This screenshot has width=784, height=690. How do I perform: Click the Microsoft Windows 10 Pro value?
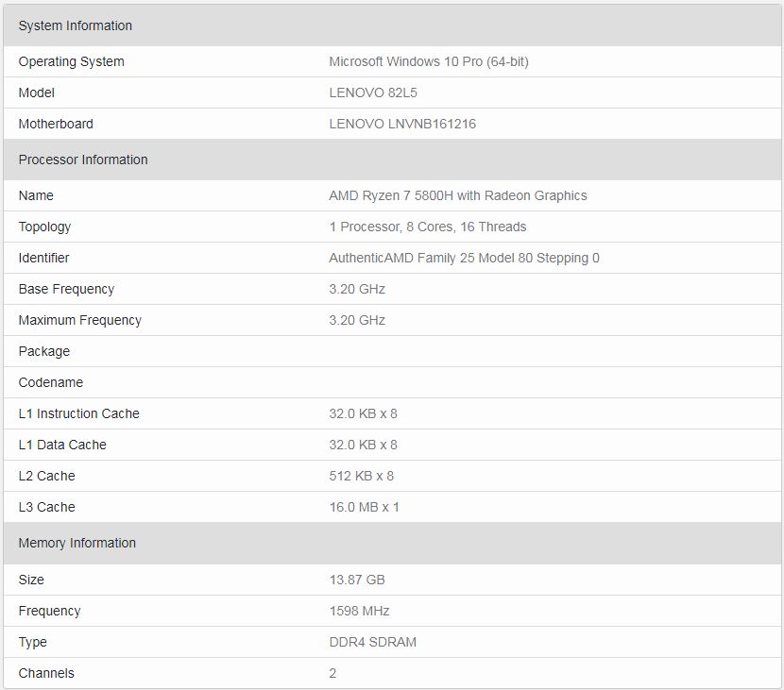429,62
